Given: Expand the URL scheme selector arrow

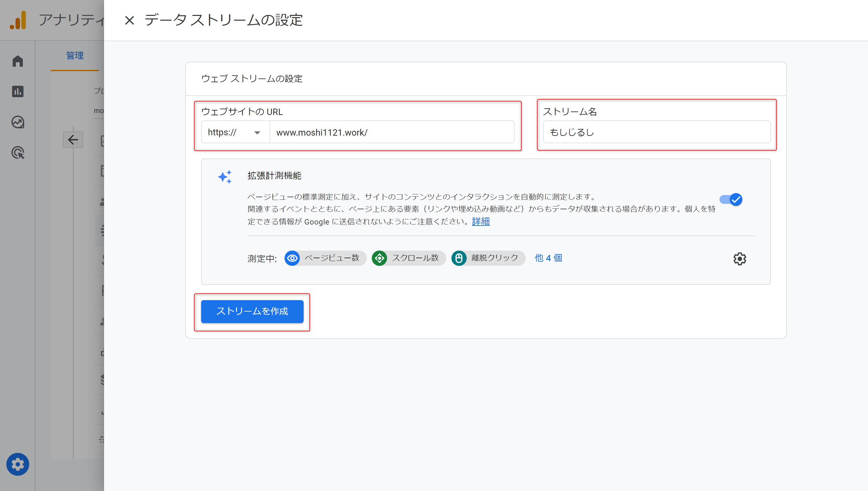Looking at the screenshot, I should pyautogui.click(x=257, y=132).
